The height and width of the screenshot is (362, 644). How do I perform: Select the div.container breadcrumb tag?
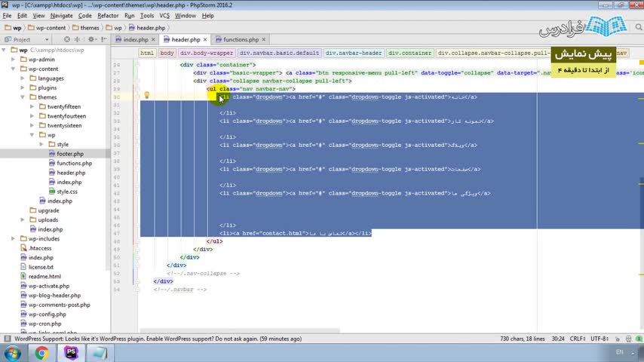click(x=409, y=53)
